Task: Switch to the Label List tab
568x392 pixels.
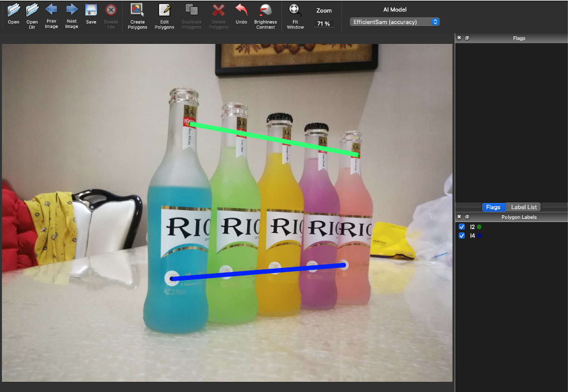Action: (x=523, y=207)
